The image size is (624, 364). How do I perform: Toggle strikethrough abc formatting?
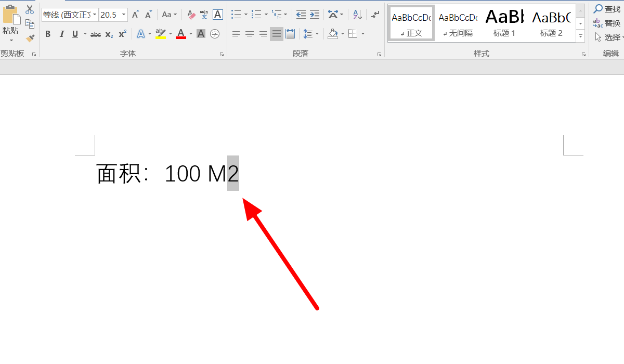[x=96, y=34]
